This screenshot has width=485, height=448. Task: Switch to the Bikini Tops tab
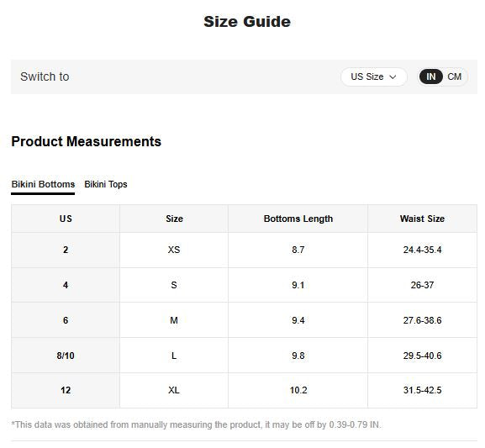pyautogui.click(x=106, y=184)
